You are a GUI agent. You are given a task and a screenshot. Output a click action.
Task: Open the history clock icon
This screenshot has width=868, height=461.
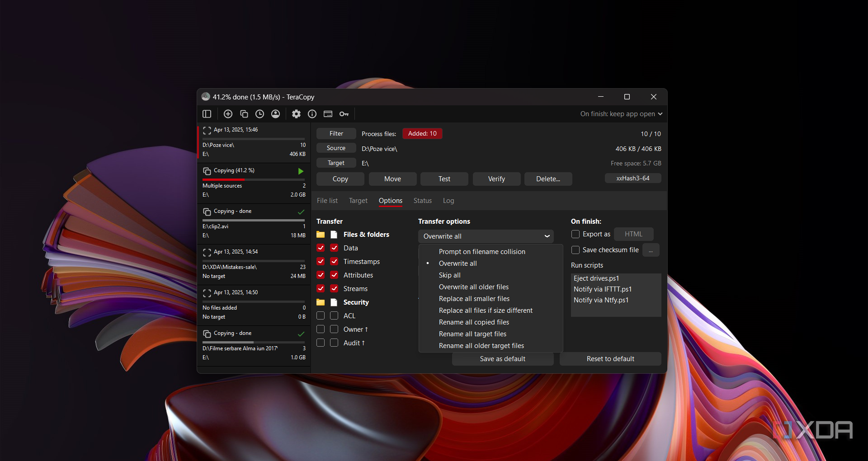tap(260, 114)
